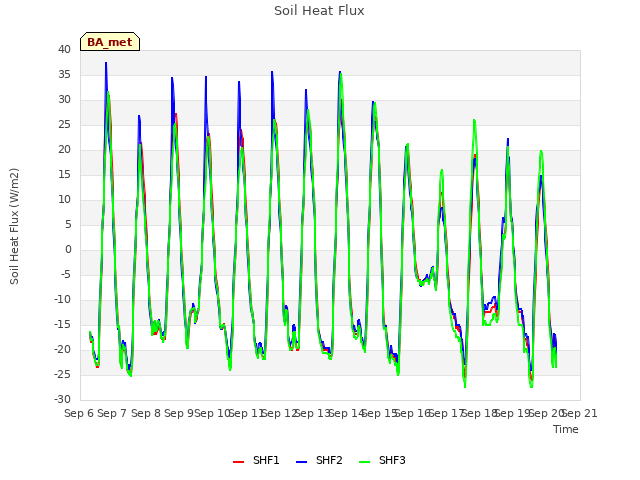Screen dimensions: 640x480
Task: Click the 30 y-axis tick label
Action: click(64, 99)
